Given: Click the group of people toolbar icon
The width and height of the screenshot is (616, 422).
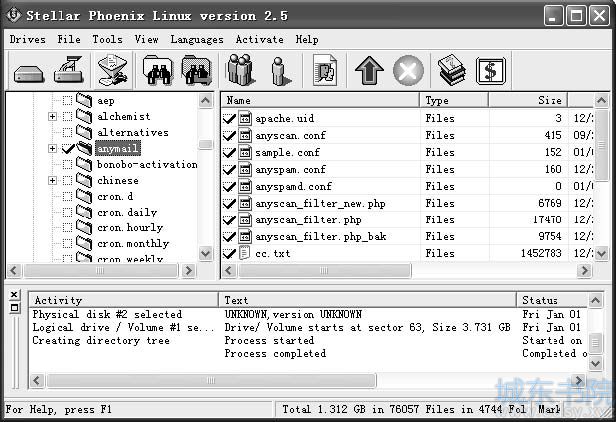Looking at the screenshot, I should click(240, 70).
